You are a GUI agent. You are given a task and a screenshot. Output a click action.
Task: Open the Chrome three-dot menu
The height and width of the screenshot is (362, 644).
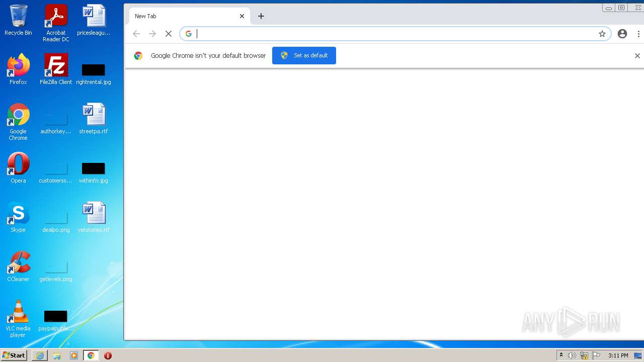(638, 34)
